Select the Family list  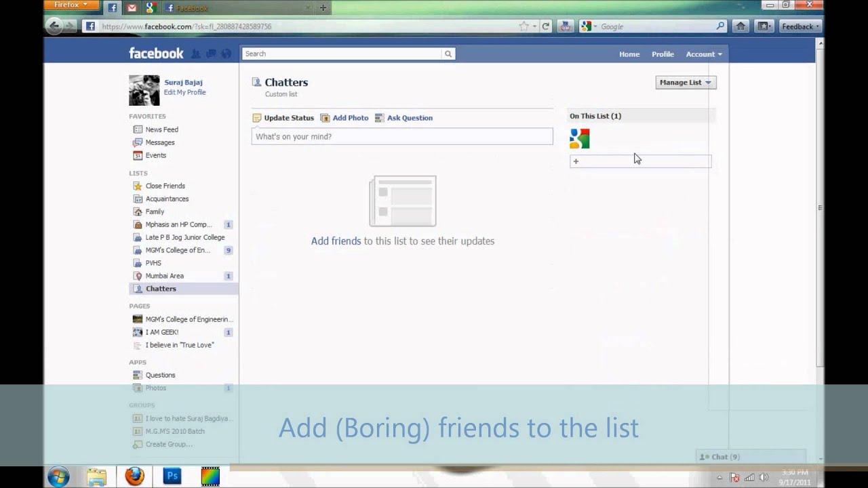click(155, 211)
